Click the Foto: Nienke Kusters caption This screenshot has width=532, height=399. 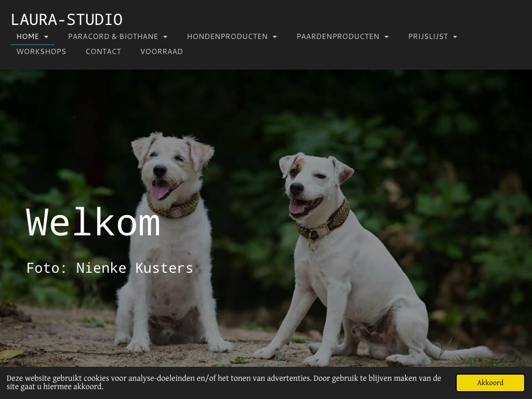110,268
